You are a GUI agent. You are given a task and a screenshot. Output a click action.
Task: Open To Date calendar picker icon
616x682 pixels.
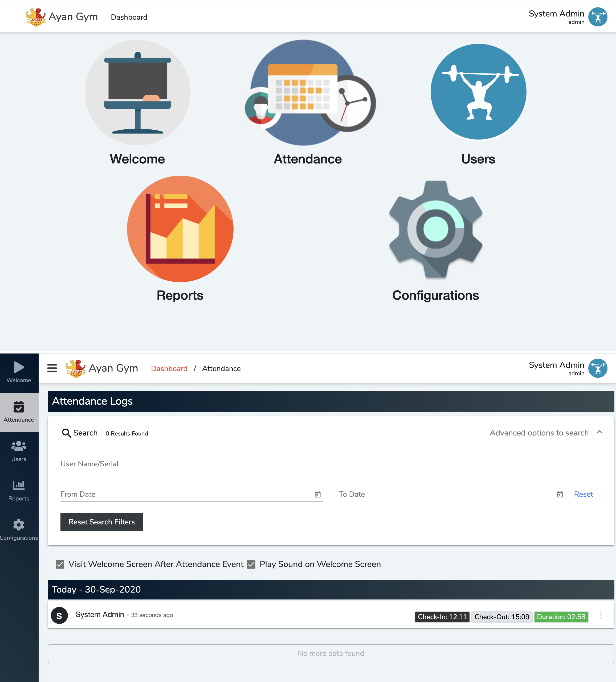tap(560, 494)
